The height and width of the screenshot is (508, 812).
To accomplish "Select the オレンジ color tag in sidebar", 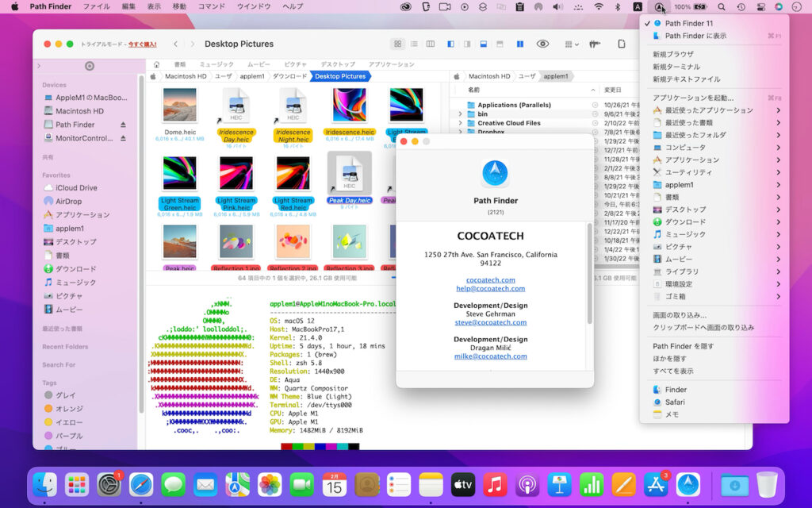I will [x=65, y=408].
